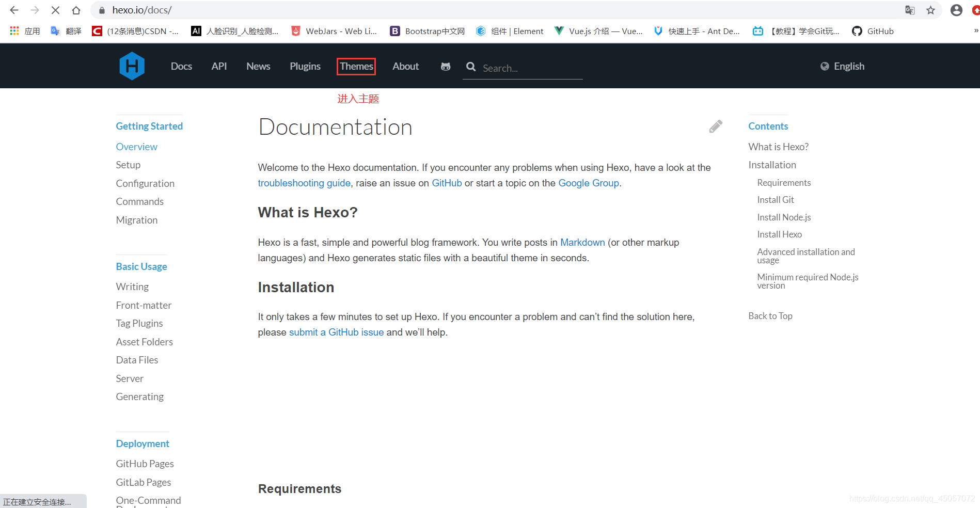Click the Hexo logo icon
980x508 pixels.
coord(132,66)
